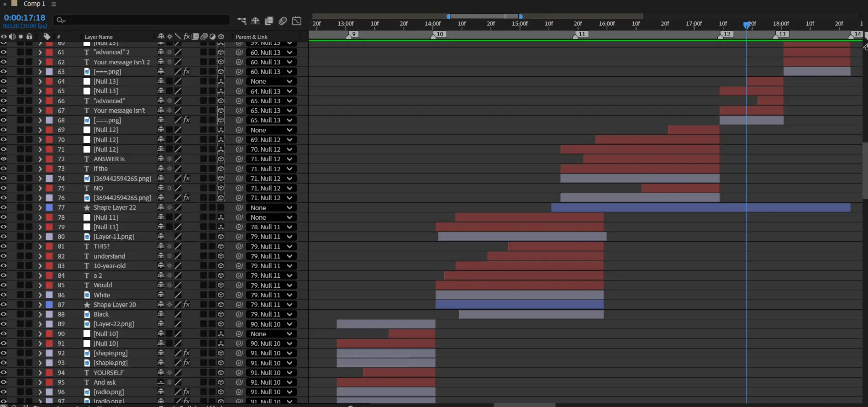This screenshot has width=868, height=407.
Task: Open the Composition Mini-Flowchart icon
Action: (242, 21)
